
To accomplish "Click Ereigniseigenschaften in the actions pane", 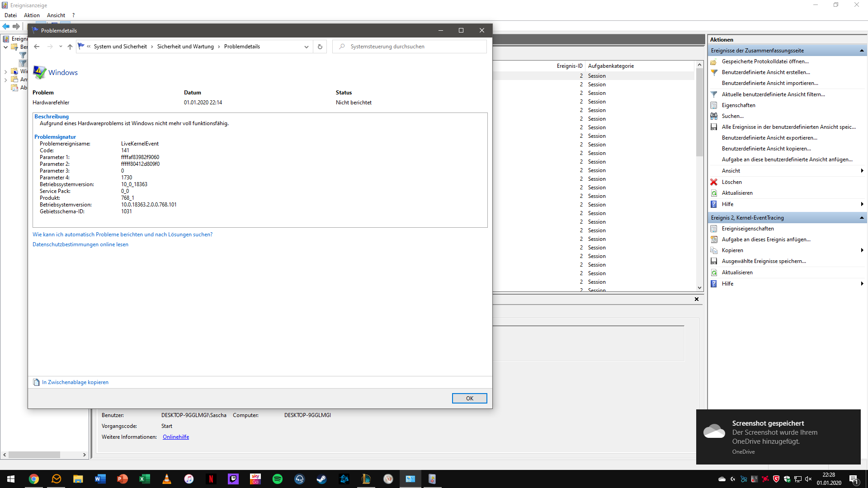I will pyautogui.click(x=747, y=229).
